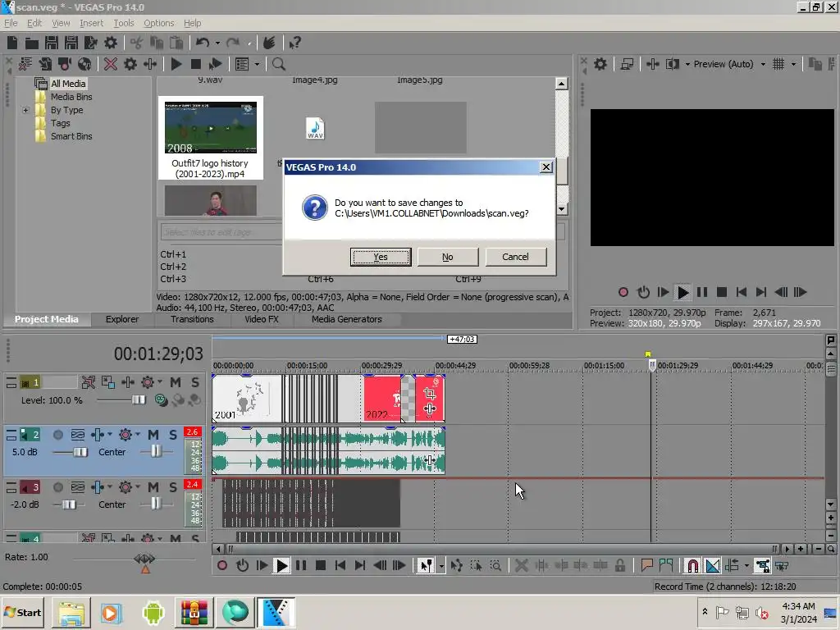The width and height of the screenshot is (840, 630).
Task: Click No in the save changes dialog
Action: 447,257
